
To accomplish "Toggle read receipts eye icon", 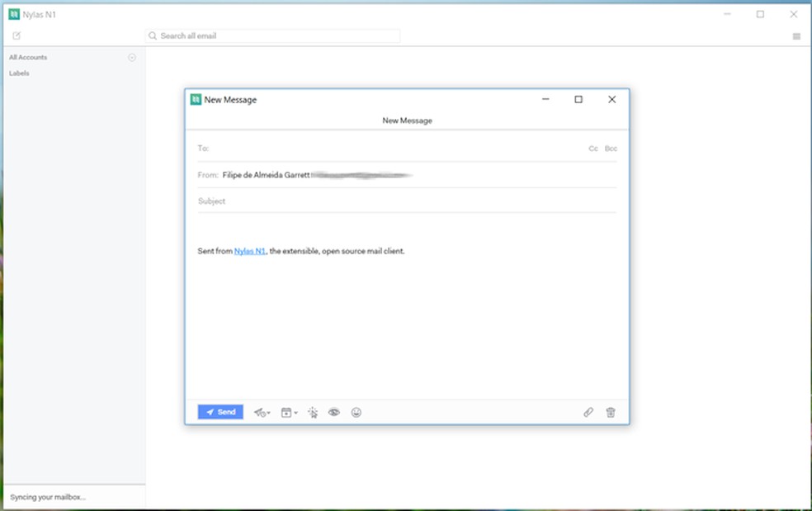I will click(334, 413).
